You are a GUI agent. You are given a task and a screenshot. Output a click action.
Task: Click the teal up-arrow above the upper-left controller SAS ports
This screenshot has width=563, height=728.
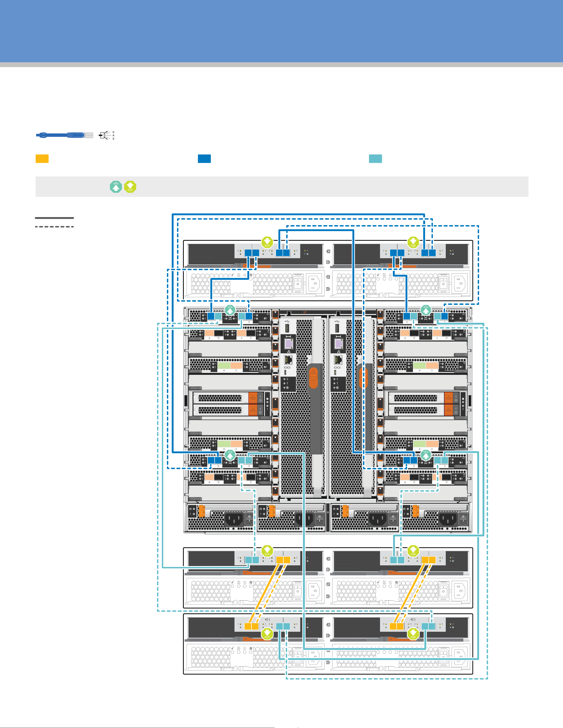(x=230, y=310)
